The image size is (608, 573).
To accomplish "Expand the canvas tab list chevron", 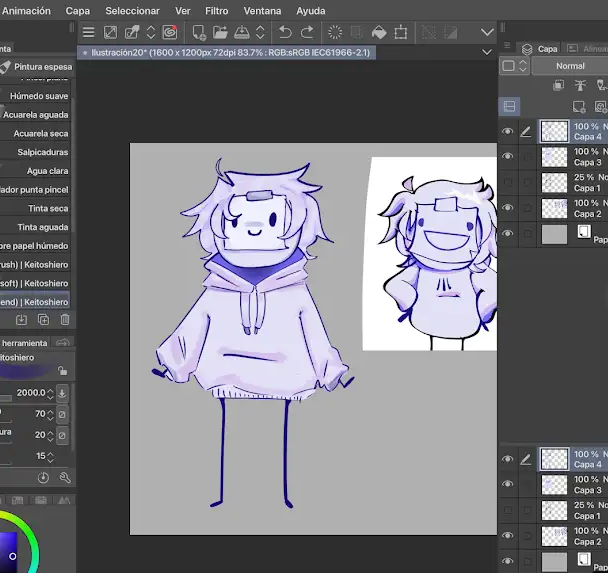I will coord(487,52).
